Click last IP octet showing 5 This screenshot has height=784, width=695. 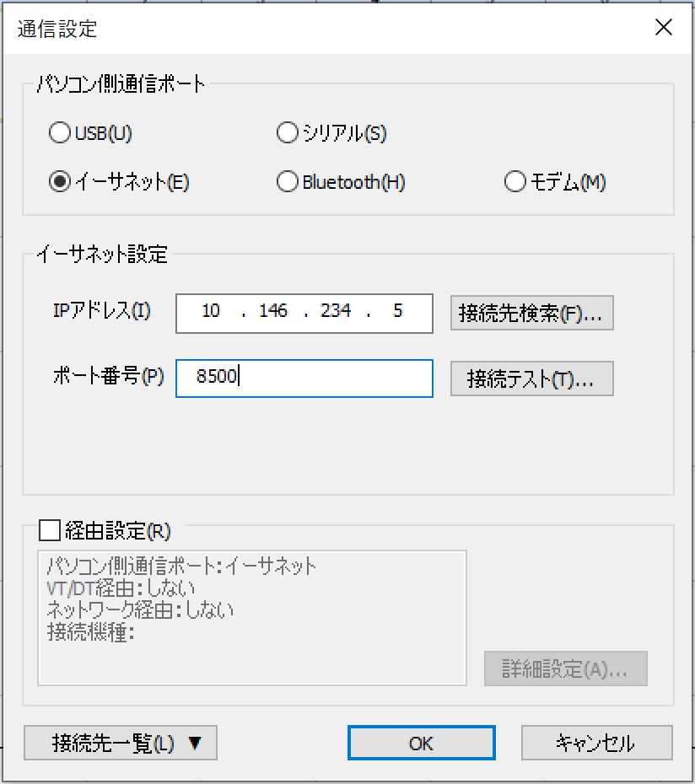point(398,311)
